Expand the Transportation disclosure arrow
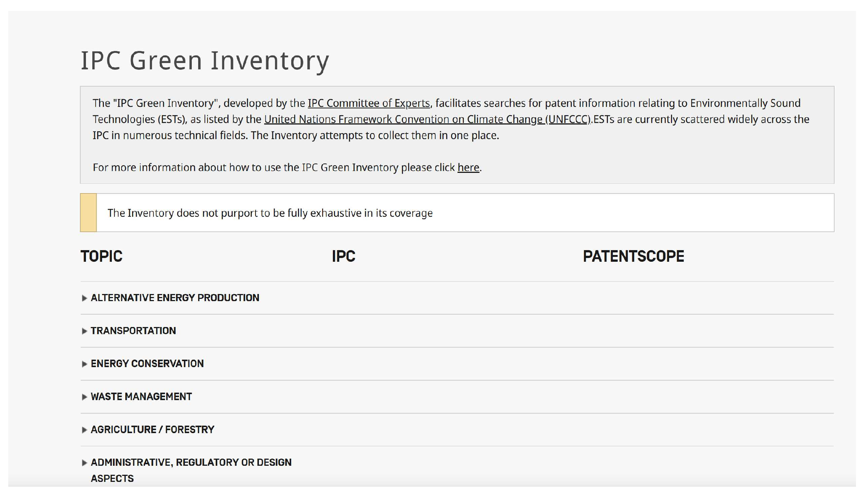The image size is (868, 498). pyautogui.click(x=84, y=331)
